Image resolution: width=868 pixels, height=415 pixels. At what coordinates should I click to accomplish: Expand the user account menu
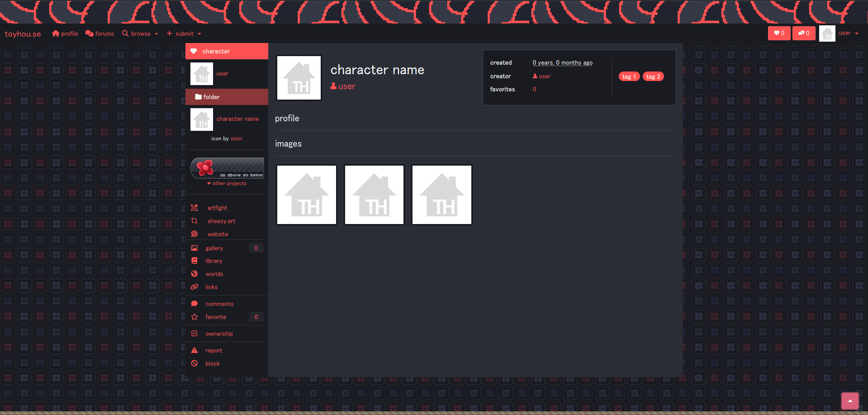click(848, 33)
